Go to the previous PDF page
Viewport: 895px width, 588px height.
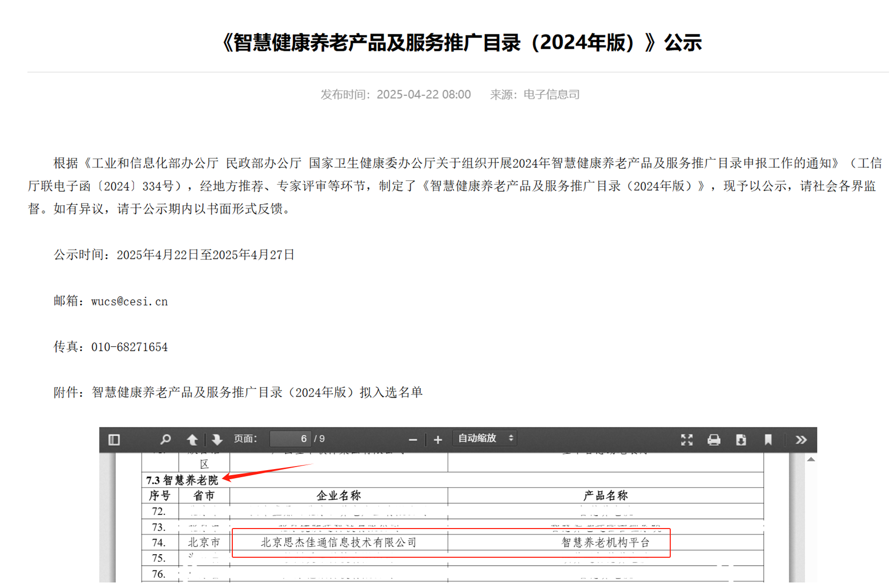192,440
